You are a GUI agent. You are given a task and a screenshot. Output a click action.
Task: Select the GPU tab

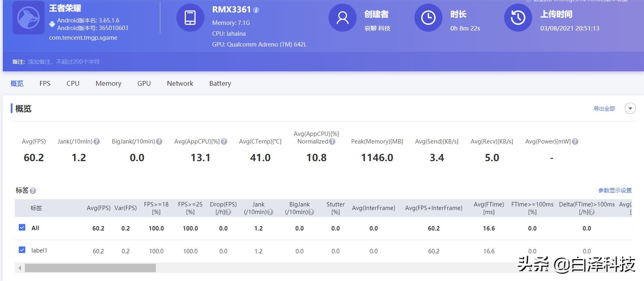pyautogui.click(x=144, y=83)
